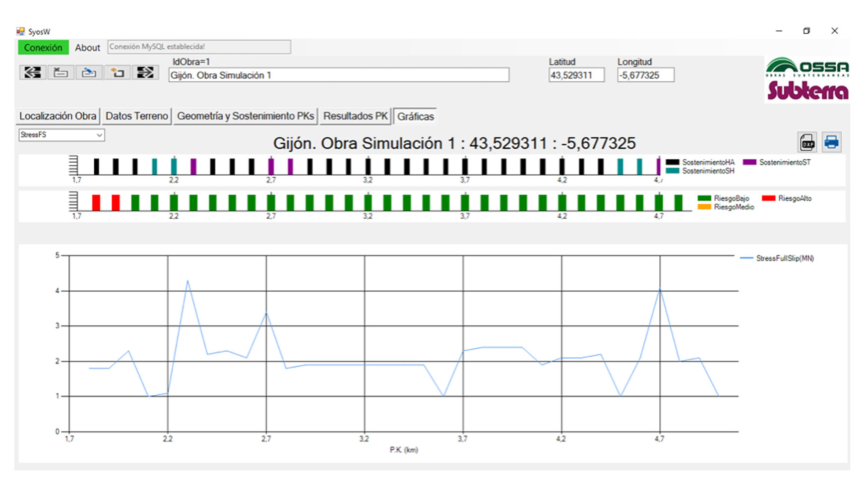Click the SostenimientoST legend text
This screenshot has width=868, height=496.
tap(785, 162)
